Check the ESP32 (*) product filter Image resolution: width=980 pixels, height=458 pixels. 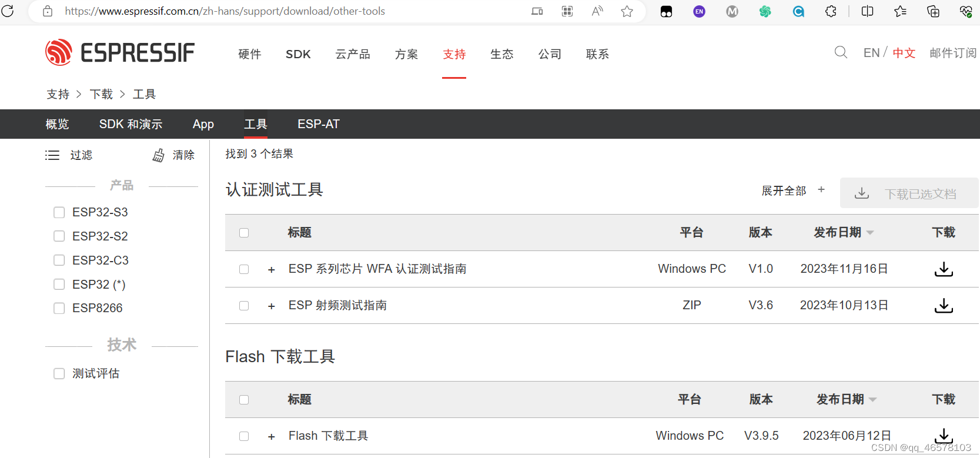pyautogui.click(x=59, y=284)
